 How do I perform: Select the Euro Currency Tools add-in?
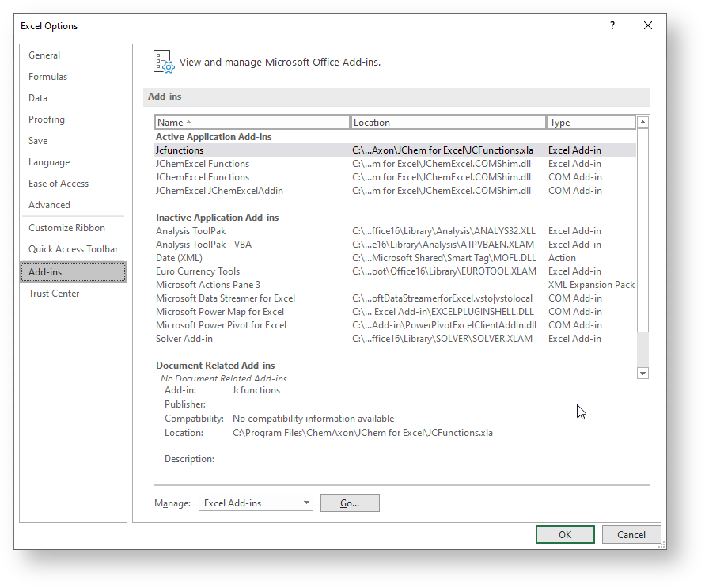click(197, 271)
